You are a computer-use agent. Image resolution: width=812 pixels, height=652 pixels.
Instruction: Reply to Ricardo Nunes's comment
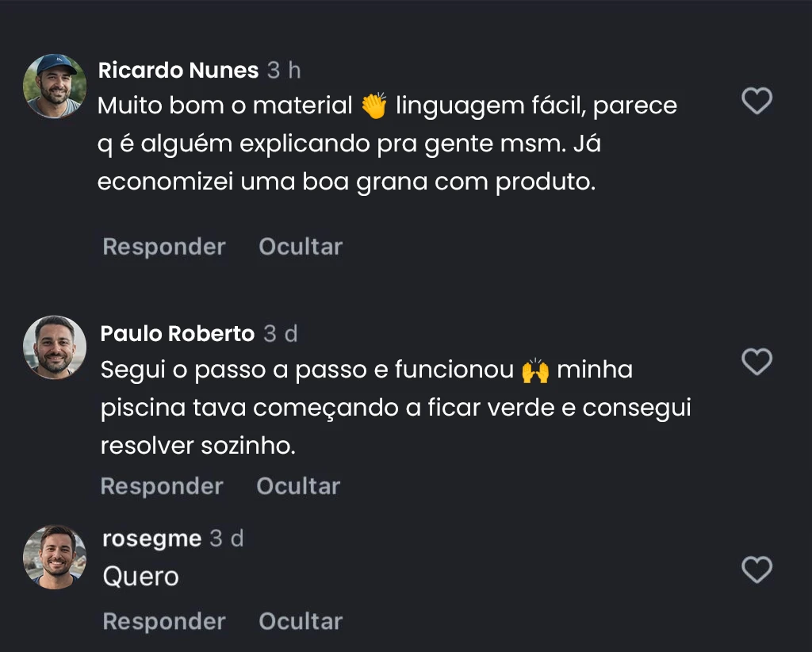click(x=164, y=247)
